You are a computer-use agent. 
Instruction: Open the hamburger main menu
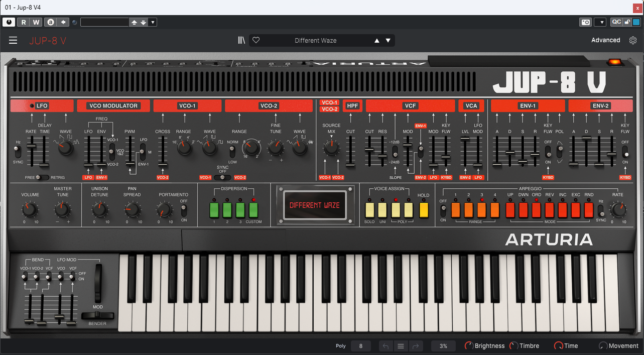point(13,40)
